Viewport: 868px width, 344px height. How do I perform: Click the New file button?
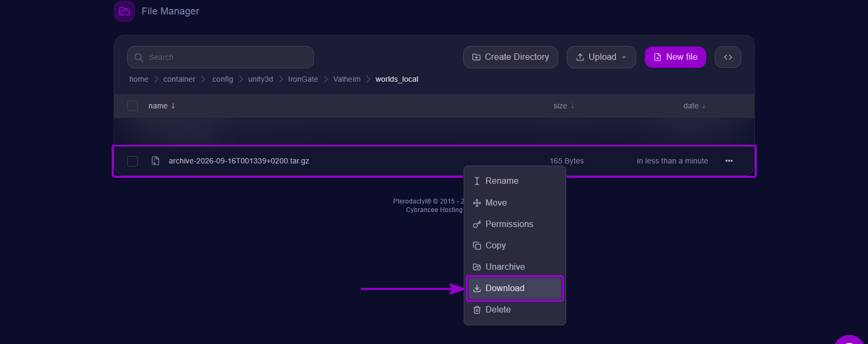pos(675,57)
